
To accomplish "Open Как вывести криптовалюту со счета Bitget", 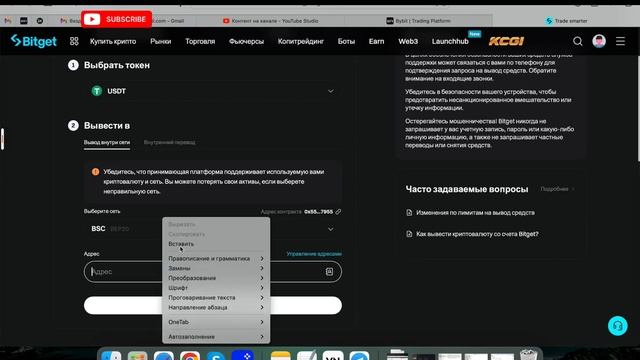I will pyautogui.click(x=477, y=234).
